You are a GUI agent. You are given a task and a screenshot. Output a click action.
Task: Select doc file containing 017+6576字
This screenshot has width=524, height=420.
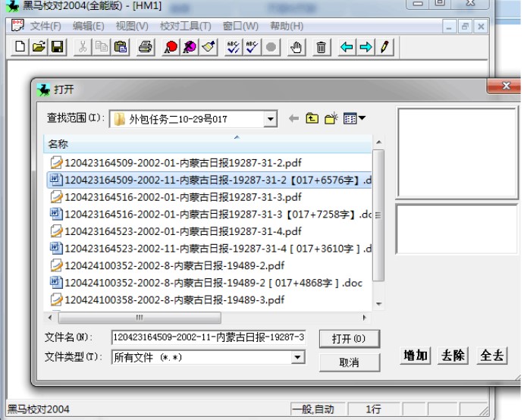click(x=211, y=180)
